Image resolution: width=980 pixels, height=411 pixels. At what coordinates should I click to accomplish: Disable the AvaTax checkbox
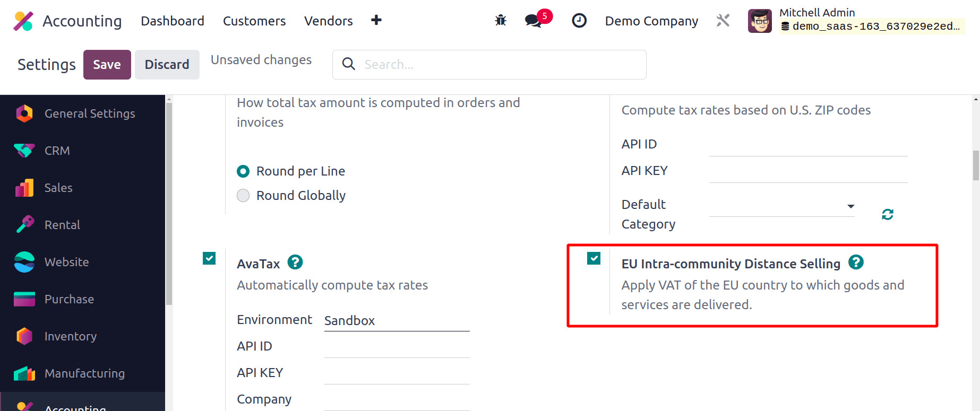coord(209,258)
